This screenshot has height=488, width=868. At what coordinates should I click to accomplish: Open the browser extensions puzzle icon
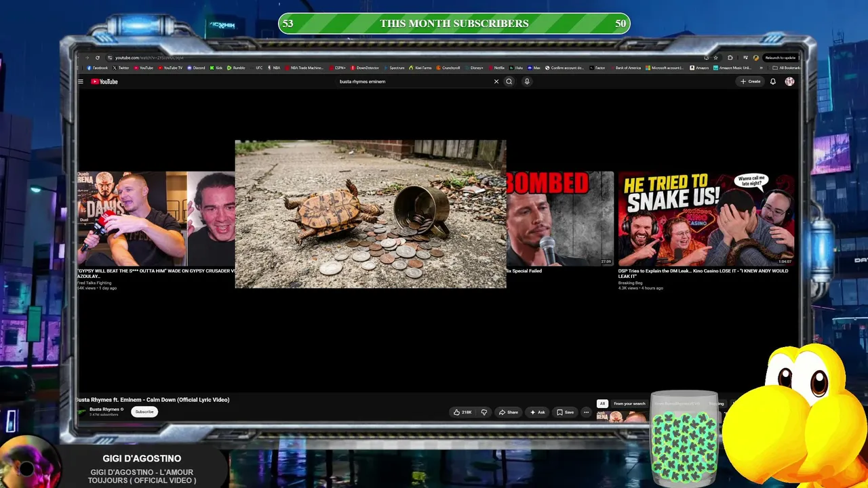tap(730, 58)
